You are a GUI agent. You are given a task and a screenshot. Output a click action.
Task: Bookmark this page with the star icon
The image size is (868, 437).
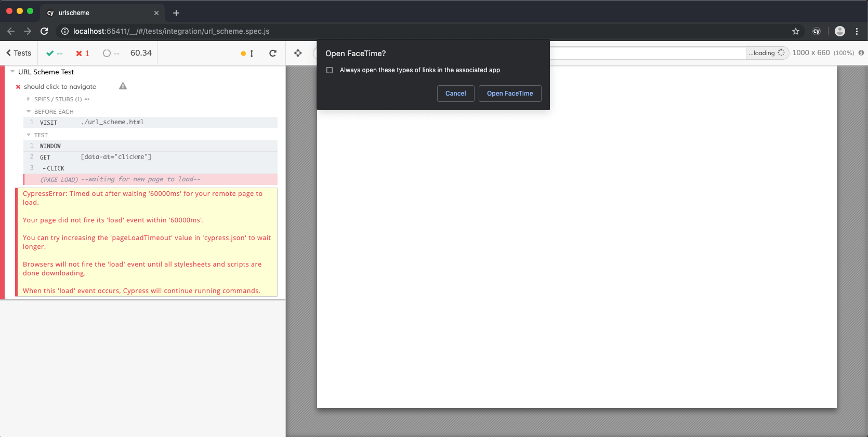coord(795,31)
